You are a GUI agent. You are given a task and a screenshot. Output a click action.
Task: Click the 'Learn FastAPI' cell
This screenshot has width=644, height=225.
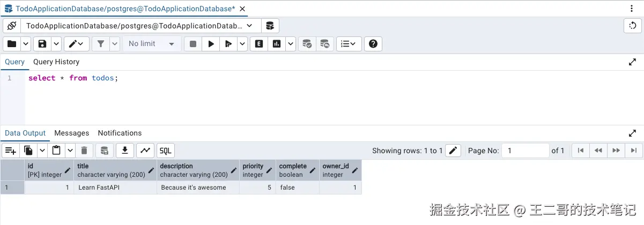coord(116,187)
